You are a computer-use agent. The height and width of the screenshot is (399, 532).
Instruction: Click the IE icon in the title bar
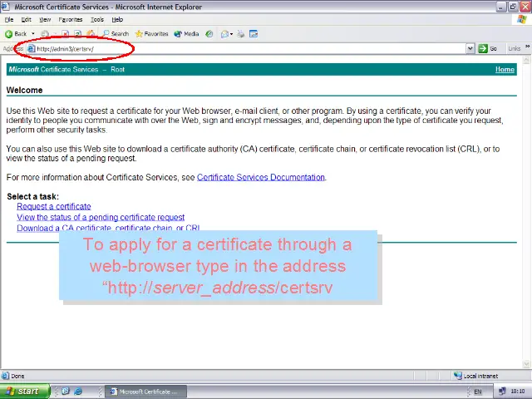(6, 7)
